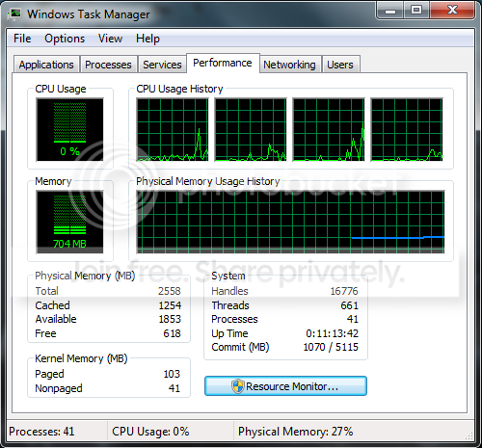Click the shield icon on Resource Monitor button
The width and height of the screenshot is (482, 448).
[x=238, y=386]
